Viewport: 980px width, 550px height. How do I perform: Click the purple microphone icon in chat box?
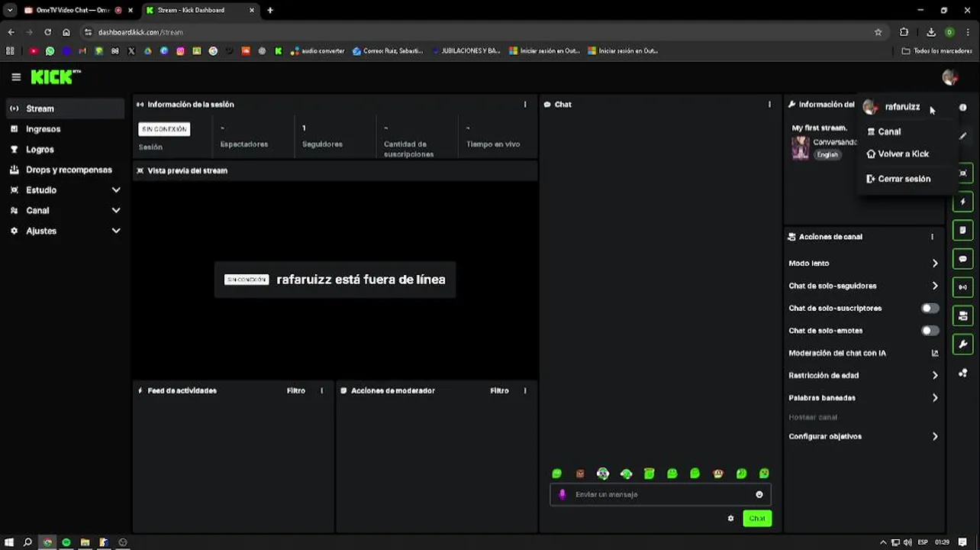point(563,494)
